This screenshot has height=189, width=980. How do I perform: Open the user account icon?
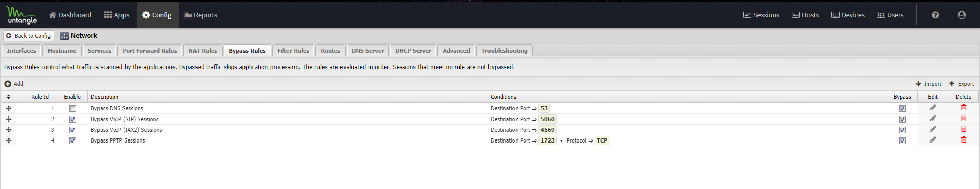(962, 15)
